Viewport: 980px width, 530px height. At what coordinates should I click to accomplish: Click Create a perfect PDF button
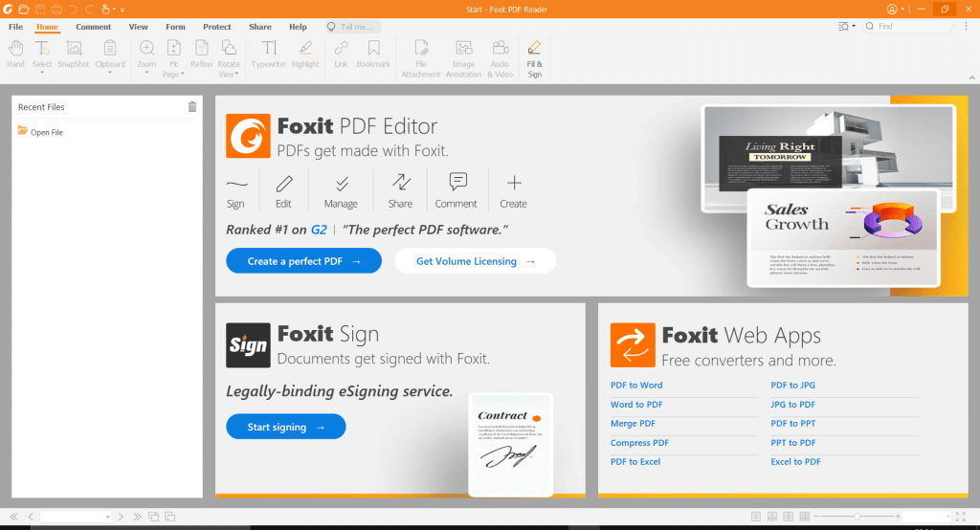pos(303,261)
